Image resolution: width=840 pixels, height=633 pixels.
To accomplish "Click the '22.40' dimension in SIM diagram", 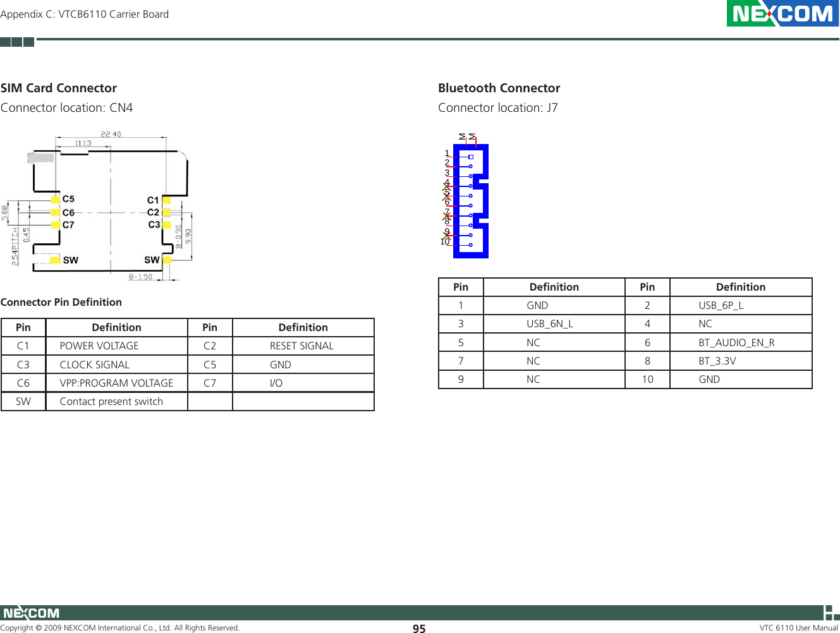I will 111,134.
